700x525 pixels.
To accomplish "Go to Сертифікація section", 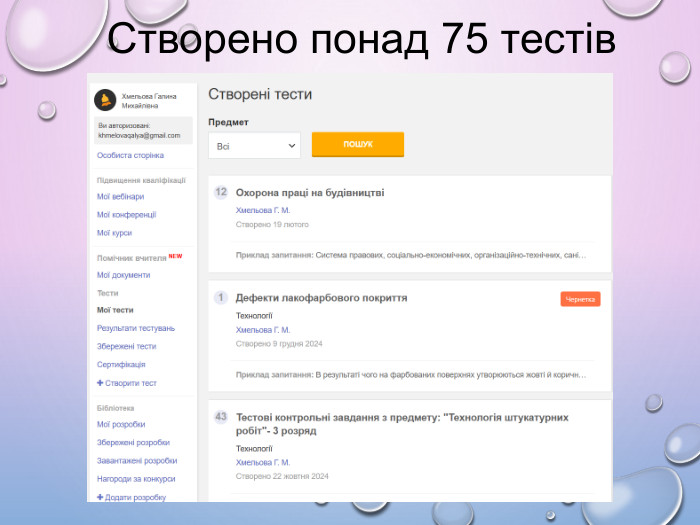I will coord(121,365).
